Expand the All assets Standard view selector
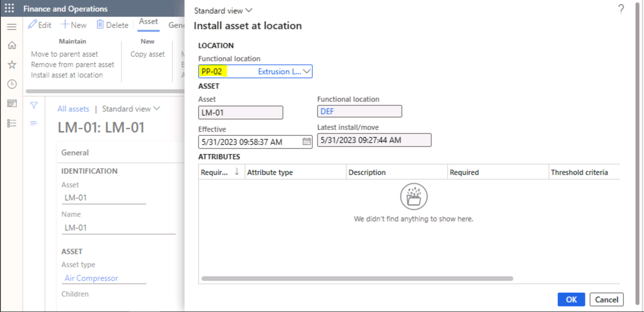Screen dimensions: 644x312 coord(131,109)
